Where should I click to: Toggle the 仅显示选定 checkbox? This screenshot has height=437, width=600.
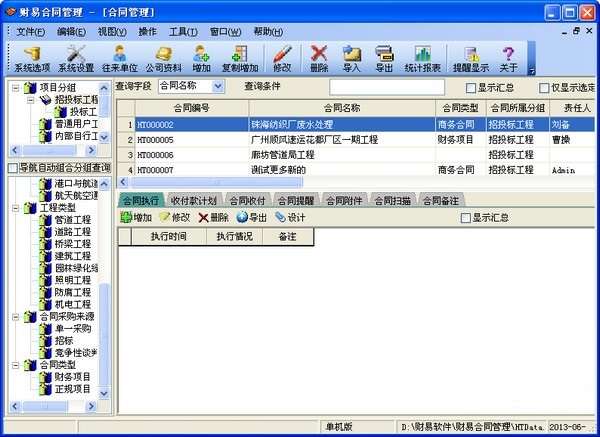[x=544, y=88]
